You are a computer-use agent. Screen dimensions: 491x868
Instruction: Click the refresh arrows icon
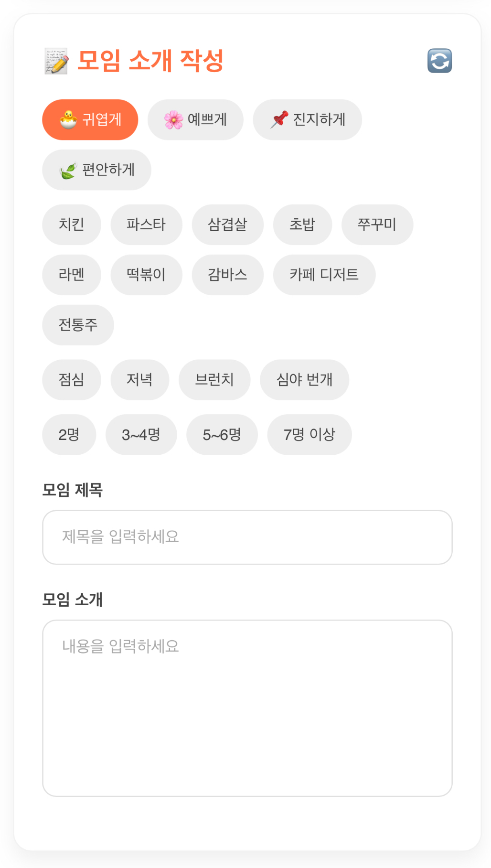click(439, 61)
